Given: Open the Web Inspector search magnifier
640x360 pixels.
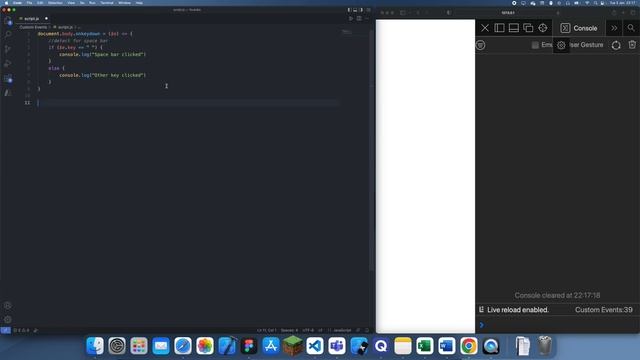Looking at the screenshot, I should pos(631,28).
